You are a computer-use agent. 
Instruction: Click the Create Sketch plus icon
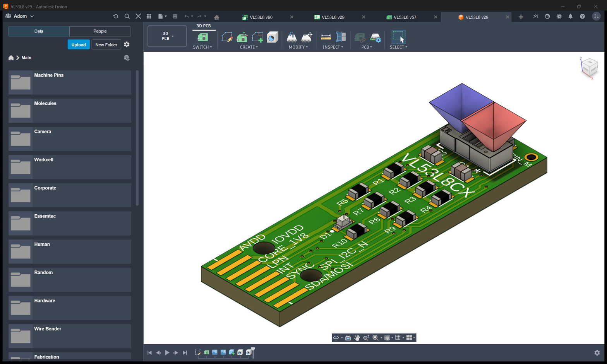click(x=257, y=37)
